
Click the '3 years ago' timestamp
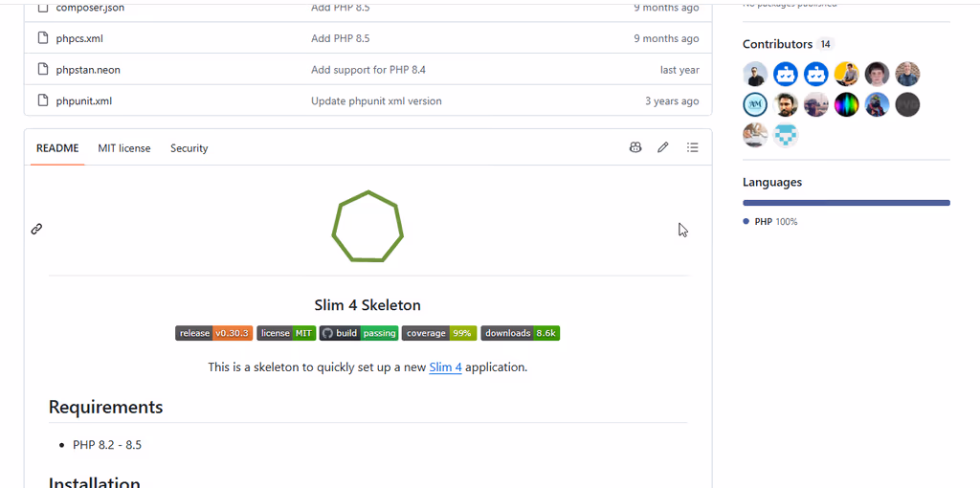tap(672, 101)
